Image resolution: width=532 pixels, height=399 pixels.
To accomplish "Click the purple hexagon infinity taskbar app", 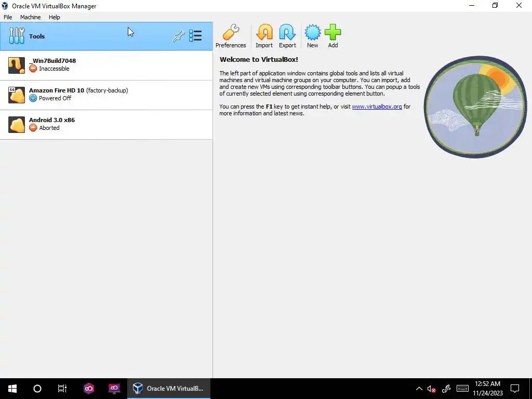I will pos(89,389).
